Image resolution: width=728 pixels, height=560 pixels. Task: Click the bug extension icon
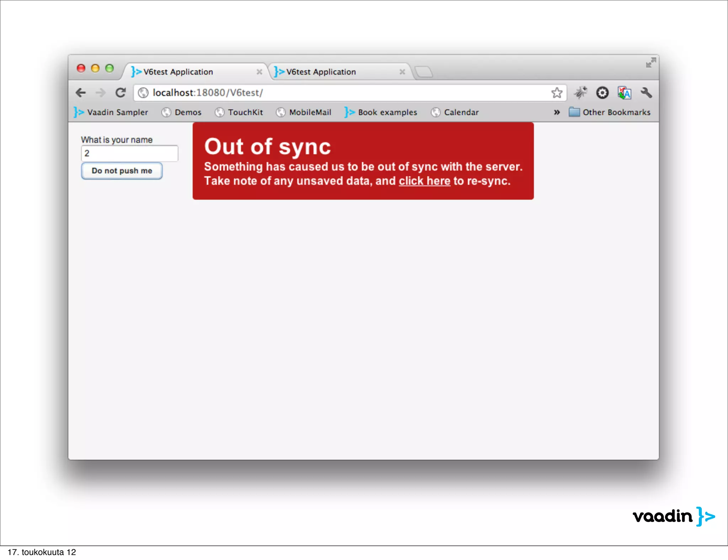580,93
